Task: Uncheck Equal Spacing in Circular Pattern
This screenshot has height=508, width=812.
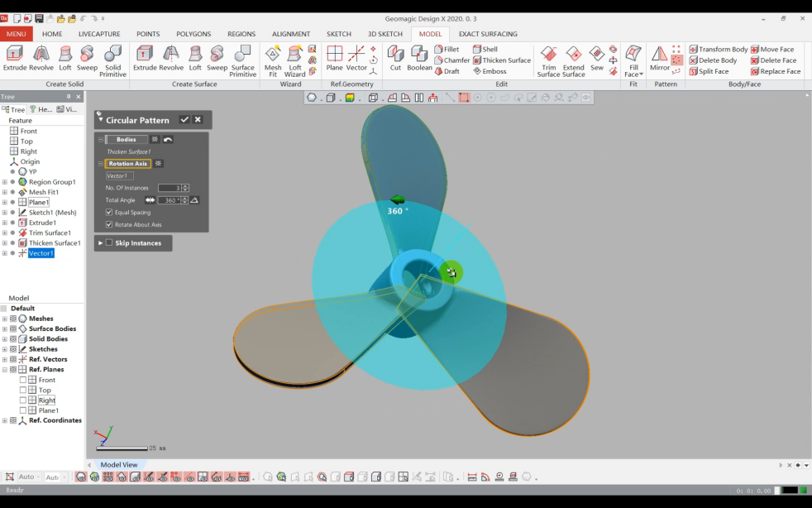Action: pyautogui.click(x=108, y=212)
